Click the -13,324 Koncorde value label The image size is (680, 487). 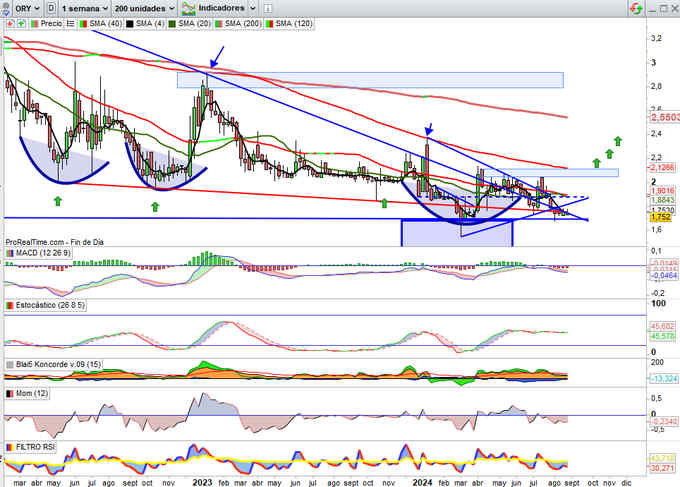(663, 379)
